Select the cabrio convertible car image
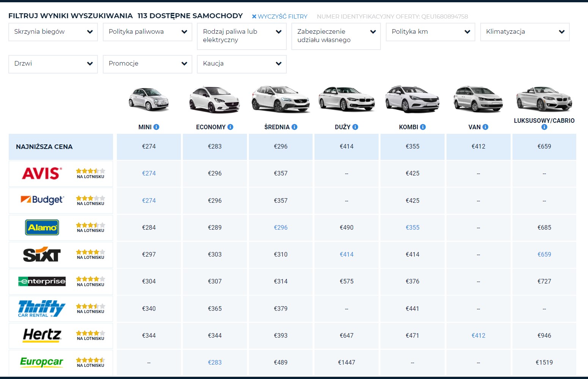The width and height of the screenshot is (588, 379). tap(544, 99)
